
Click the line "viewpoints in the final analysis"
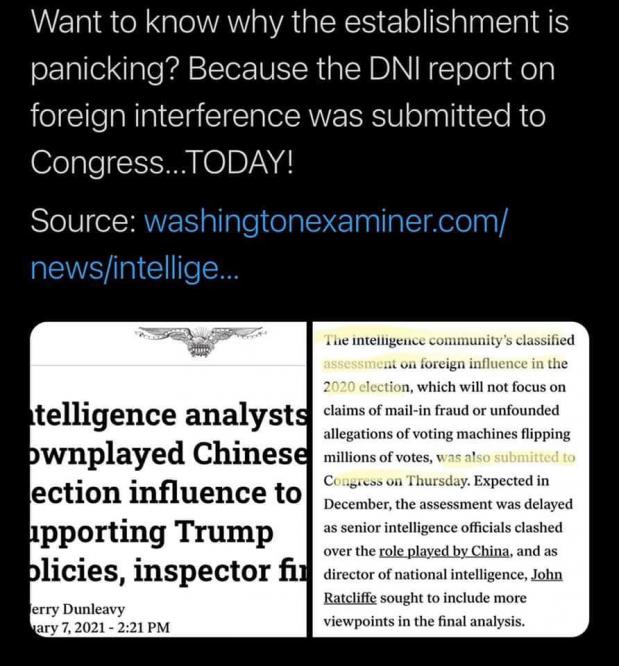pos(435,621)
